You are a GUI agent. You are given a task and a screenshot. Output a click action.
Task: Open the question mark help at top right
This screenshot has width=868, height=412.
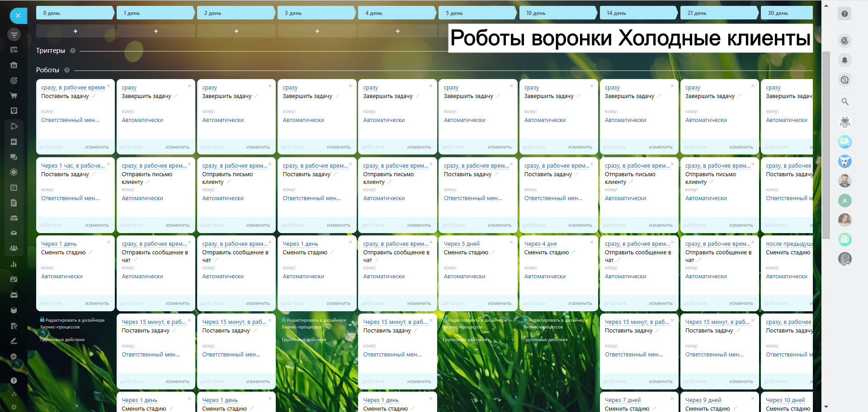pyautogui.click(x=844, y=14)
